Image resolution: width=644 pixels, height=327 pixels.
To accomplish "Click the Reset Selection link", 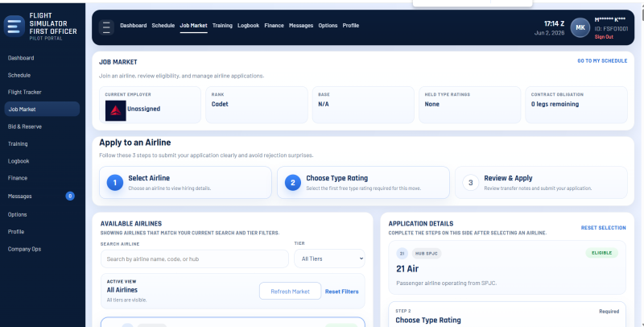I will [603, 228].
